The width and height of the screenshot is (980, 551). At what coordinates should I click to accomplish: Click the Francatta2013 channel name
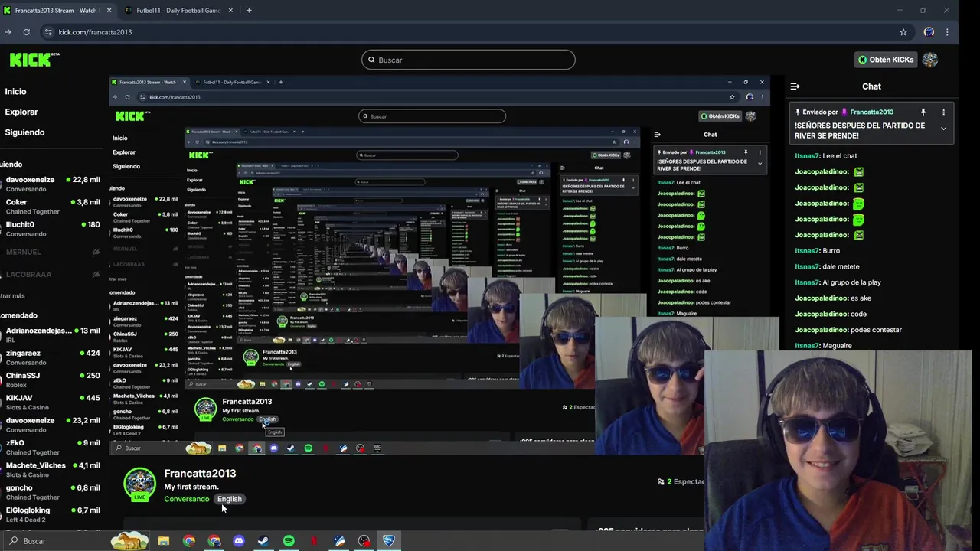click(200, 473)
